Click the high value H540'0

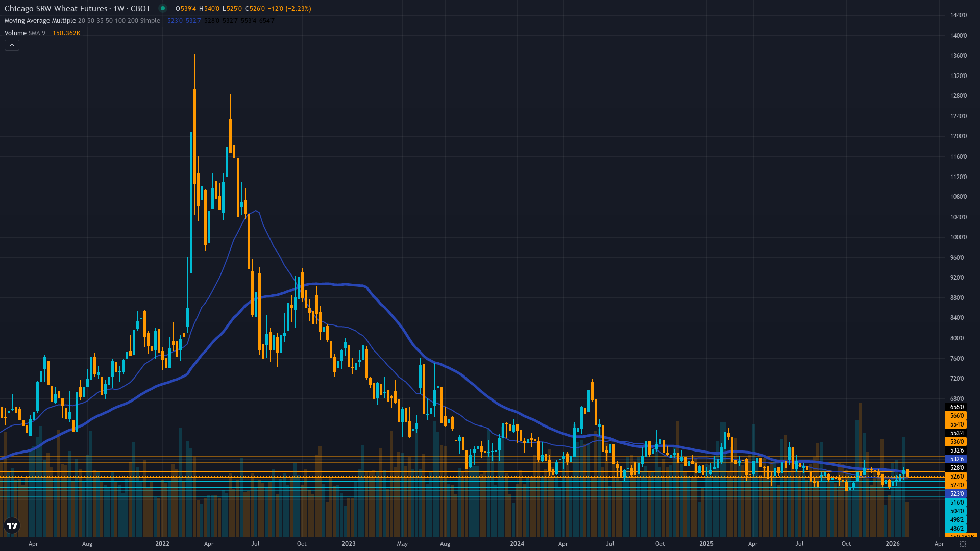tap(209, 9)
